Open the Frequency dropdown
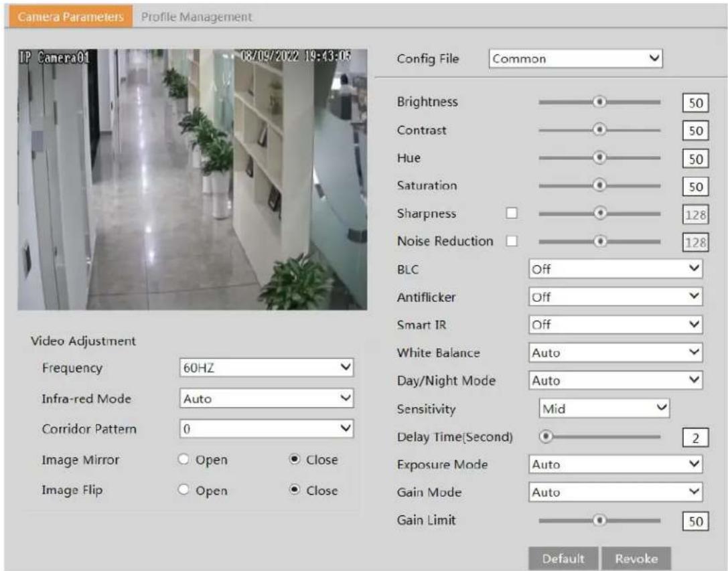Viewport: 728px width, 571px height. pyautogui.click(x=267, y=368)
